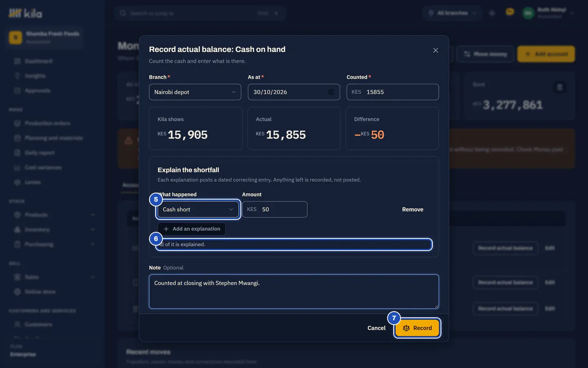Screen dimensions: 588x368
Task: Click the explanation Amount field
Action: (275, 209)
